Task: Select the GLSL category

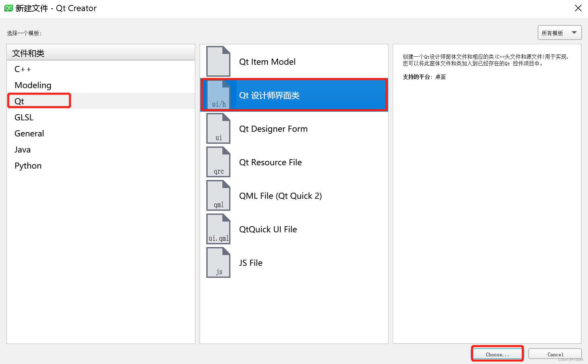Action: coord(101,117)
